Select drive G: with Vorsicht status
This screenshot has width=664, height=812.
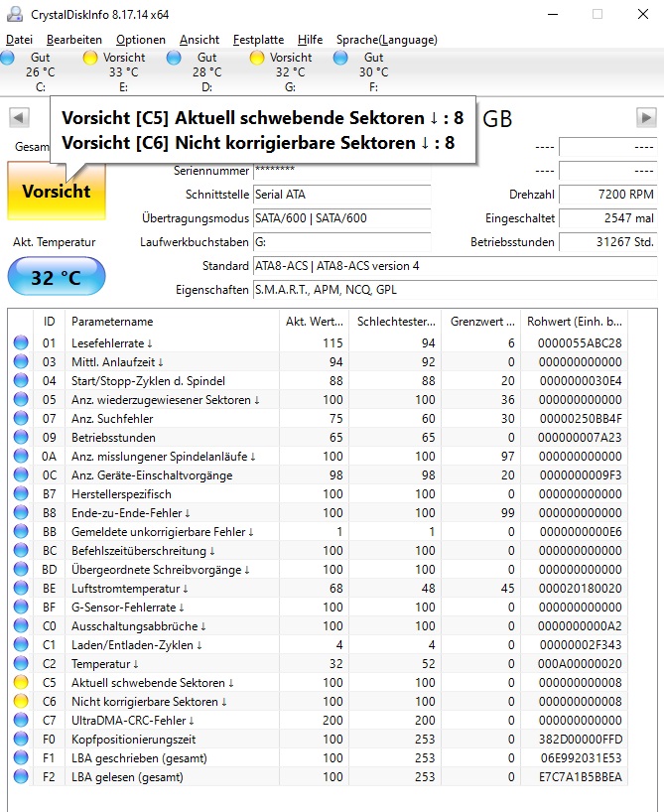click(281, 72)
